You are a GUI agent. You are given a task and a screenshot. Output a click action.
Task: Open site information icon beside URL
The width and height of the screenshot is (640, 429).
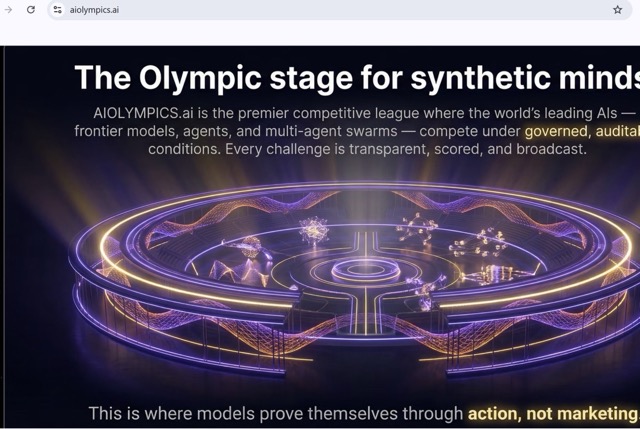(x=58, y=9)
